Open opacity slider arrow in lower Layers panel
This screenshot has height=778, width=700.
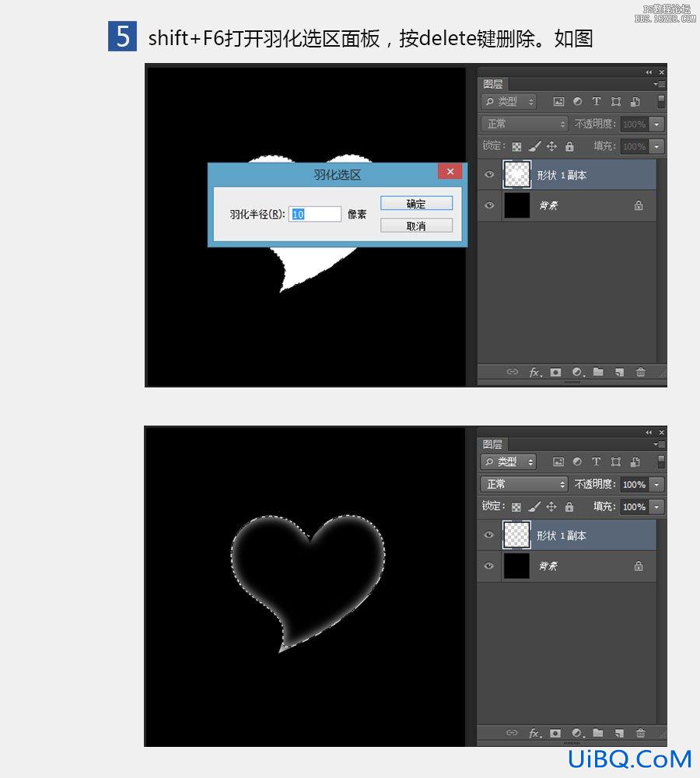tap(657, 484)
